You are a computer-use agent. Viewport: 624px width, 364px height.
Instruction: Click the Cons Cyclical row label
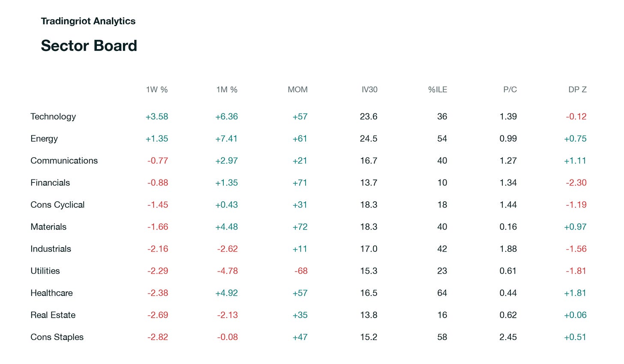point(57,205)
